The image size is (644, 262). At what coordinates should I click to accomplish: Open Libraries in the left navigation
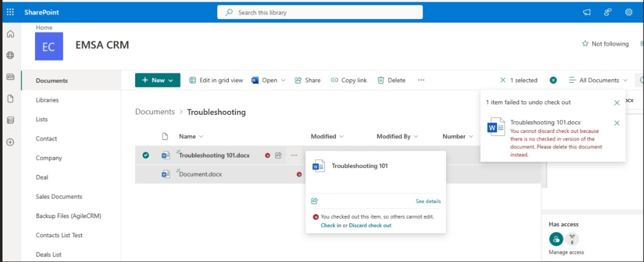click(47, 100)
